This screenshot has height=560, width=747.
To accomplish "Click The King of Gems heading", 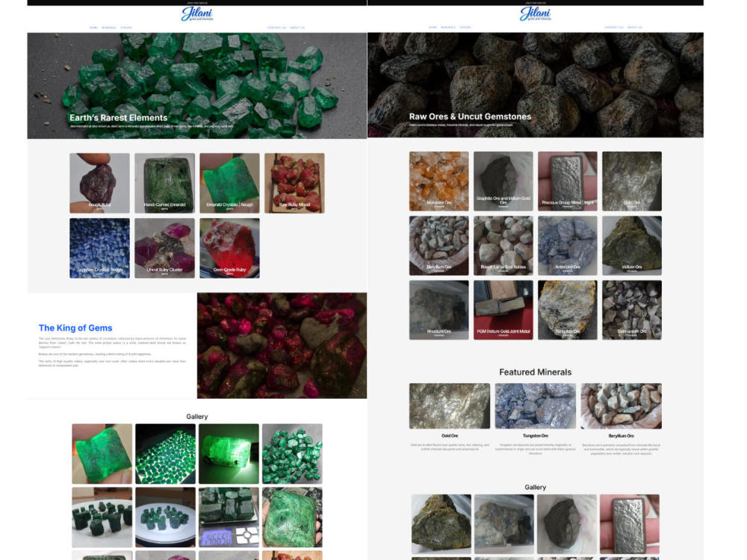I will point(75,328).
